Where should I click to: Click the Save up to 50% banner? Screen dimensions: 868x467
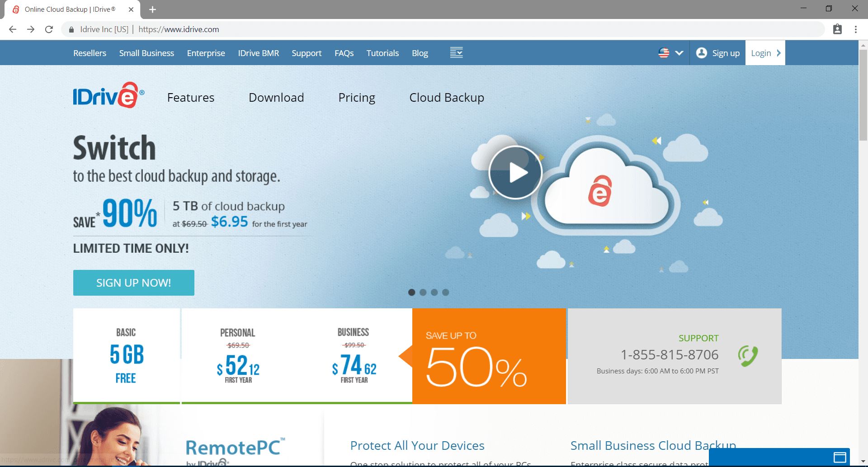tap(489, 356)
